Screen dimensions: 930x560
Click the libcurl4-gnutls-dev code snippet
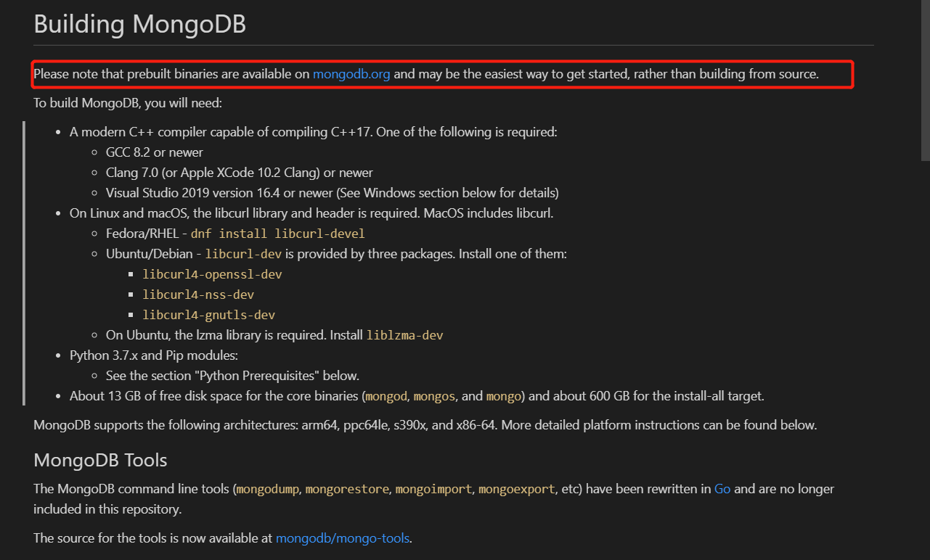208,315
